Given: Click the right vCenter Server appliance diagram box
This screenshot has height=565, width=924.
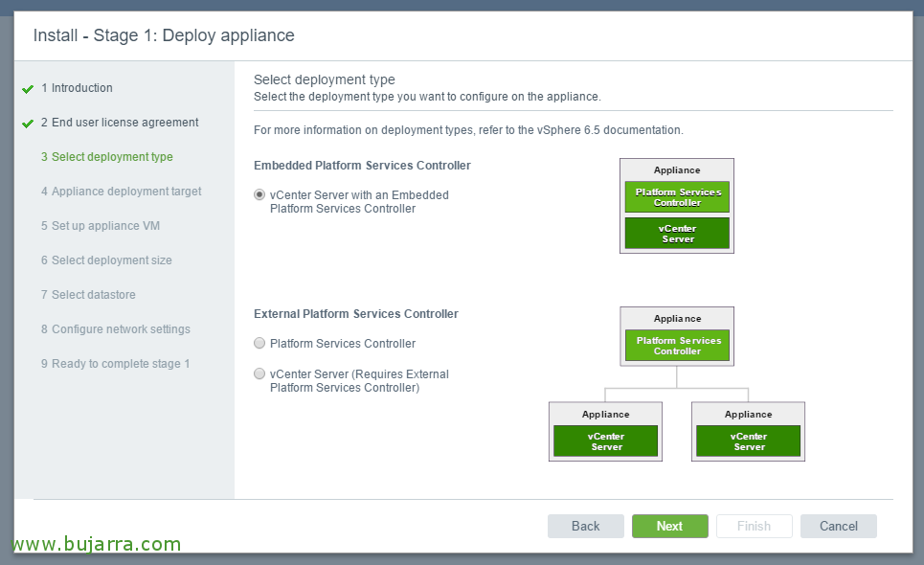Looking at the screenshot, I should [749, 441].
